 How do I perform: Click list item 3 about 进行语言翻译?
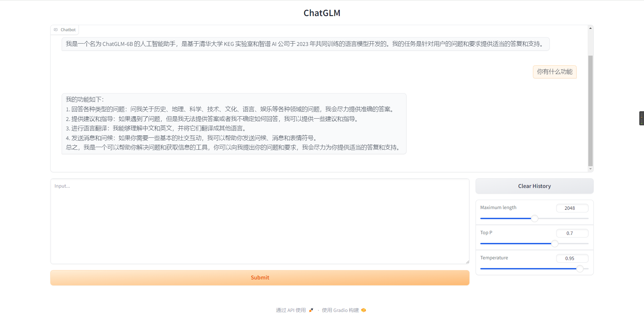[x=157, y=128]
